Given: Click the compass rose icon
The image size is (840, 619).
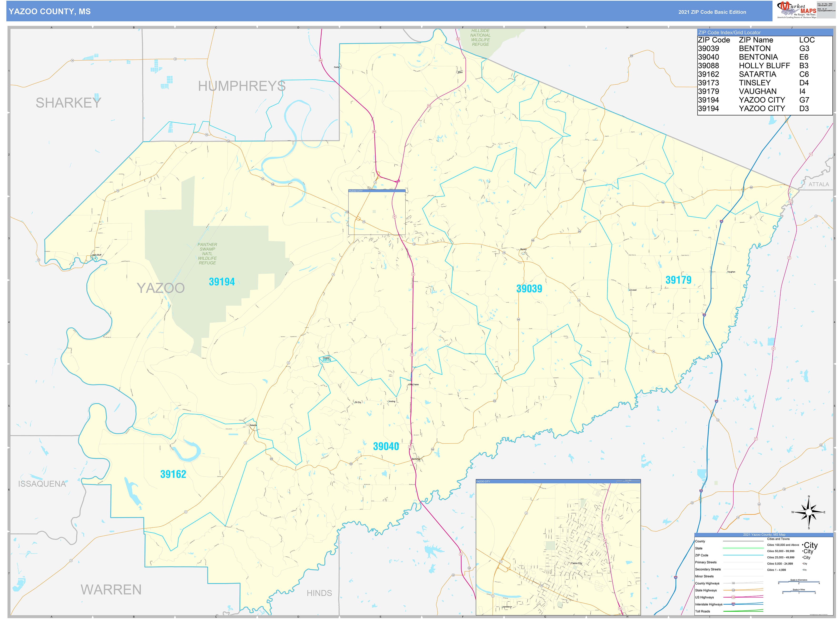Looking at the screenshot, I should [809, 512].
